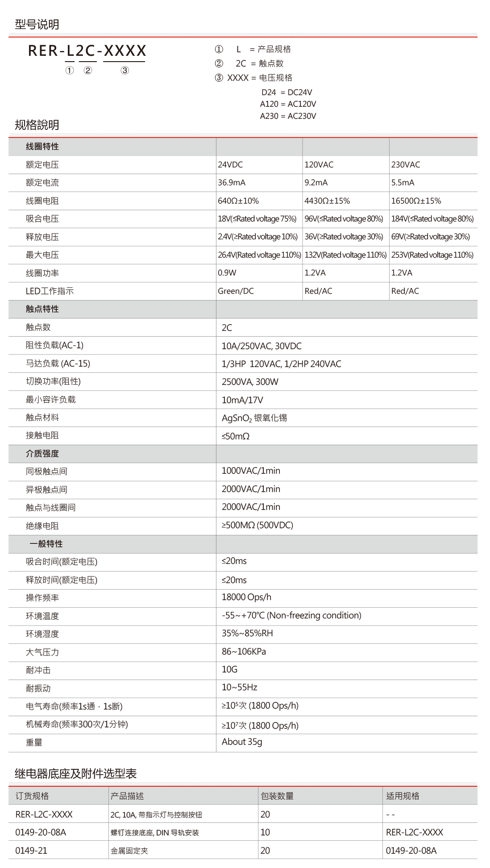Select the ≥500MΩ (500VDC) insulation value
The height and width of the screenshot is (868, 490).
click(257, 526)
